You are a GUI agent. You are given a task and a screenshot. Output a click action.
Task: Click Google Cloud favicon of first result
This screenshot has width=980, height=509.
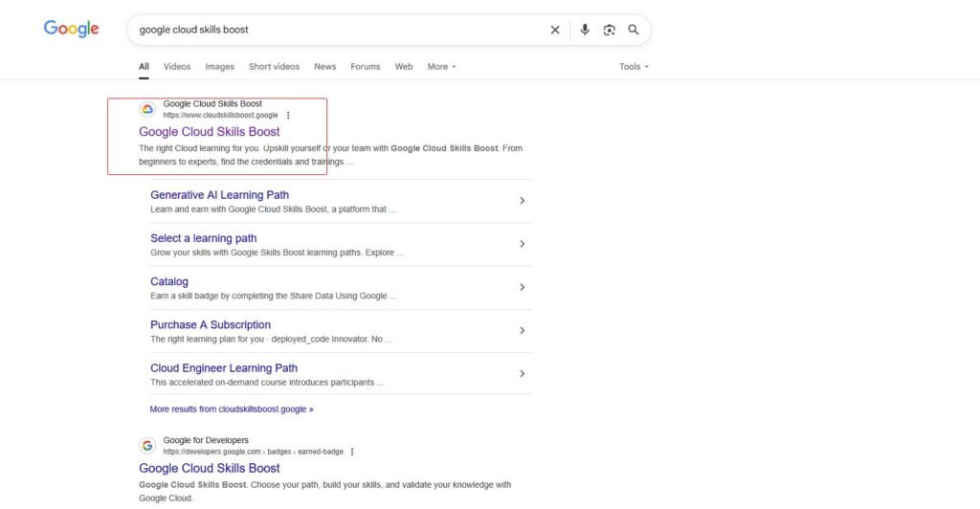146,109
